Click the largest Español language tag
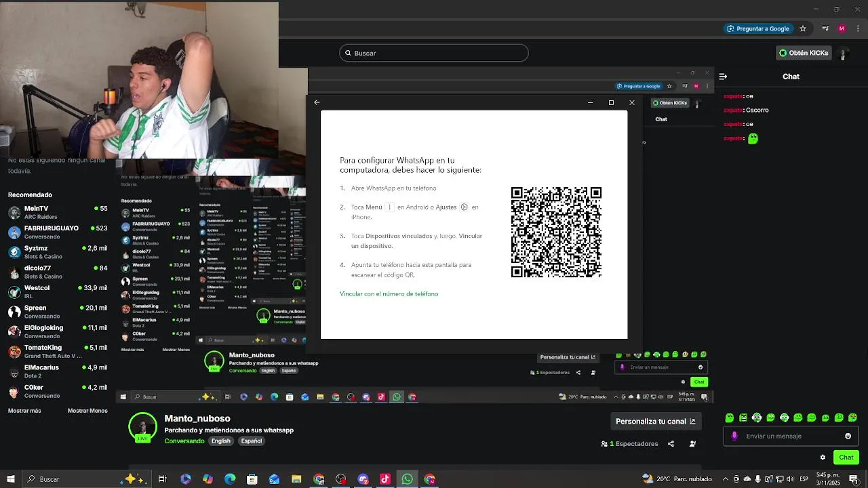The height and width of the screenshot is (488, 868). point(251,441)
